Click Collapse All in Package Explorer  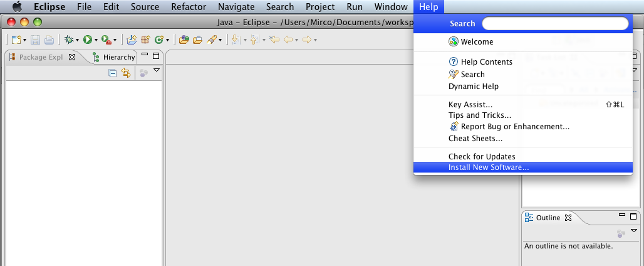113,73
